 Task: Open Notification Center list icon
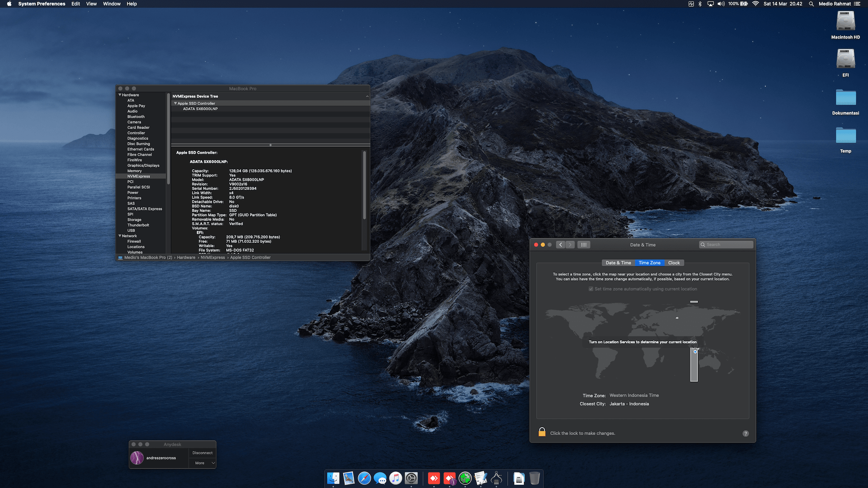(857, 4)
